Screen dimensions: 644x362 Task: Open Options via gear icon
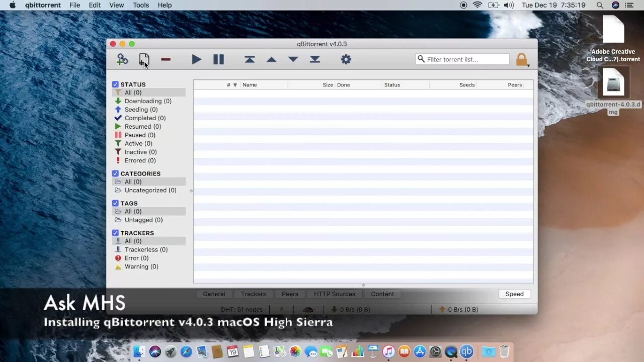coord(346,59)
